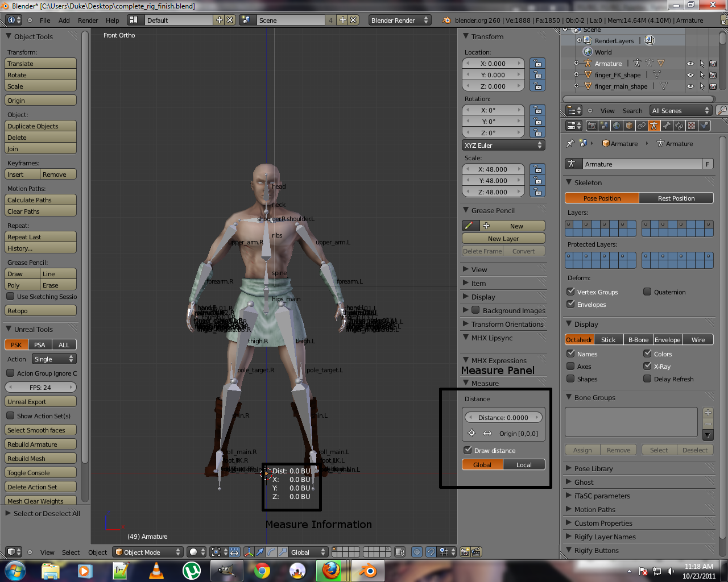Open the XYZ Euler rotation mode dropdown
The height and width of the screenshot is (582, 728).
(x=503, y=145)
